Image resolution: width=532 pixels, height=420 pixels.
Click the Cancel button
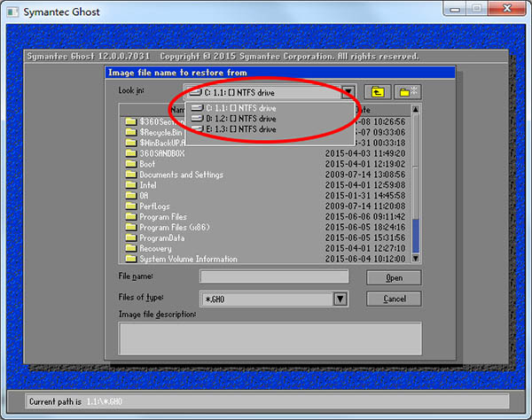coord(394,299)
